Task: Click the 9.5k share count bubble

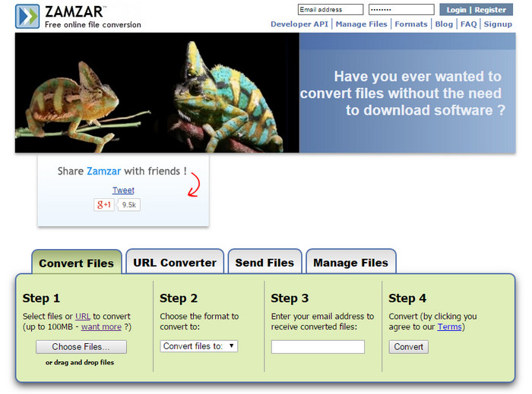Action: tap(129, 205)
